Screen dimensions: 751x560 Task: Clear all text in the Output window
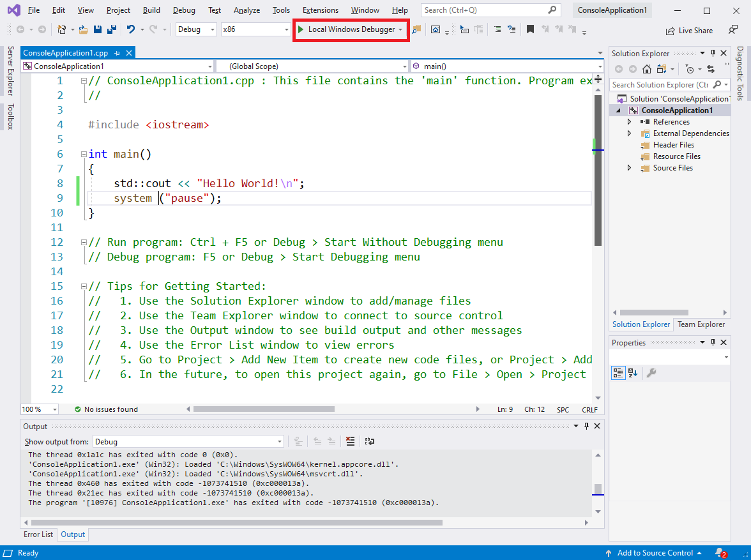pyautogui.click(x=350, y=441)
